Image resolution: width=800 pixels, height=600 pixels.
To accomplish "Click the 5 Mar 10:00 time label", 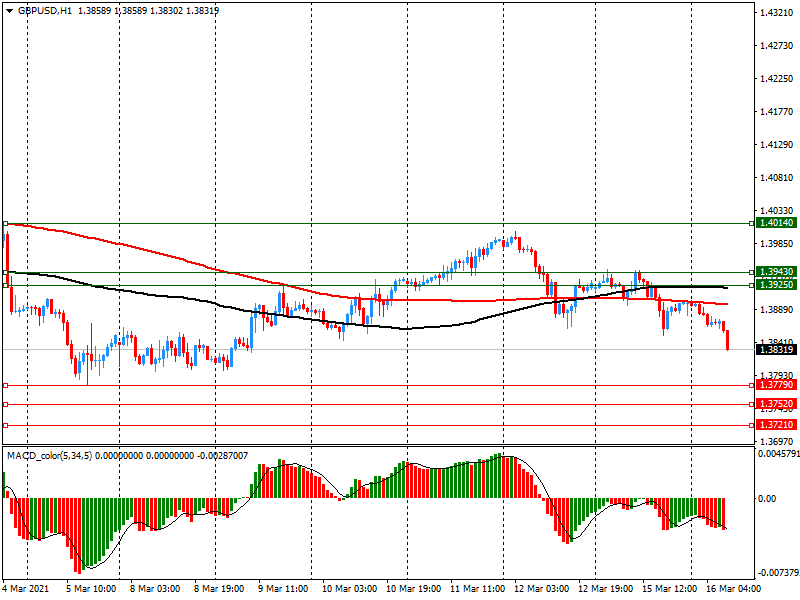I will 91,589.
